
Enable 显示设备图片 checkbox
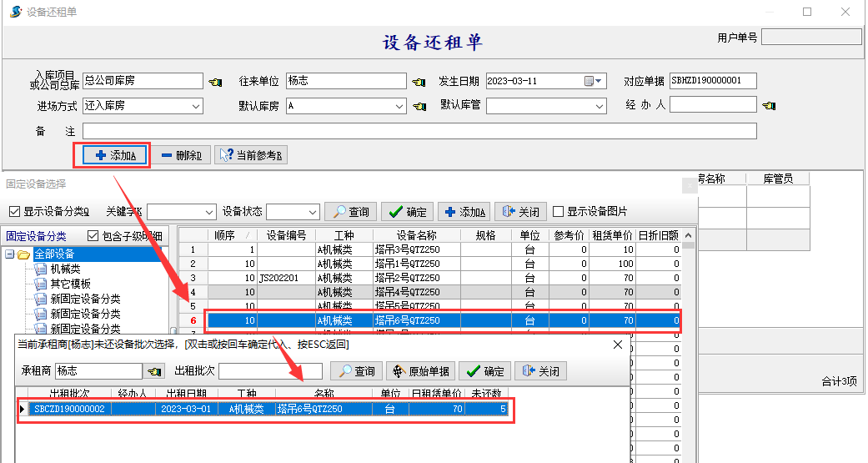pyautogui.click(x=559, y=212)
